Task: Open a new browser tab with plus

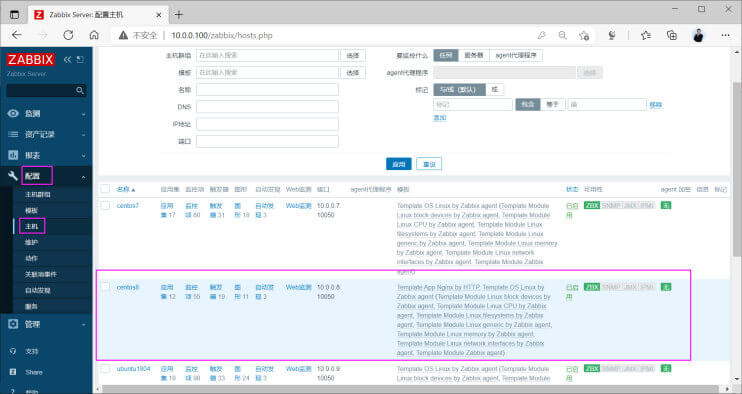Action: coord(179,15)
